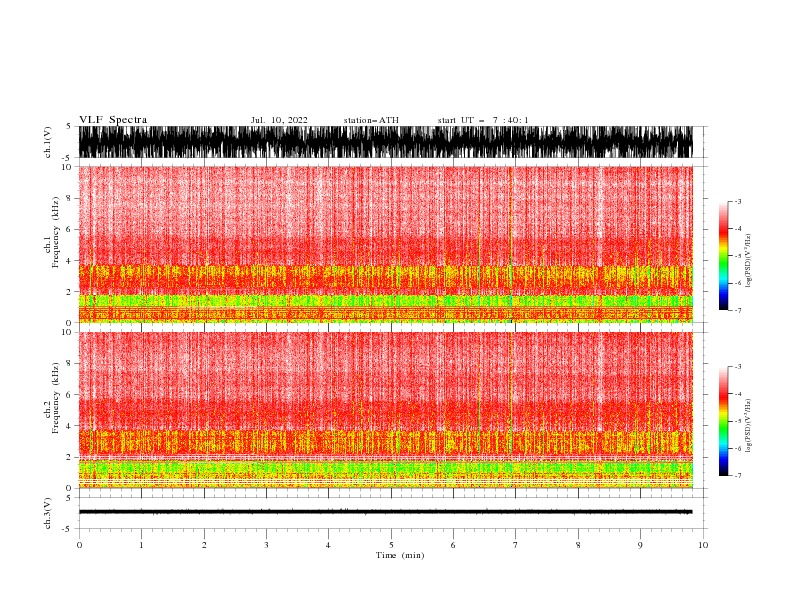
Task: Click the "-5" tick on ch.3(V) axis
Action: (x=68, y=529)
